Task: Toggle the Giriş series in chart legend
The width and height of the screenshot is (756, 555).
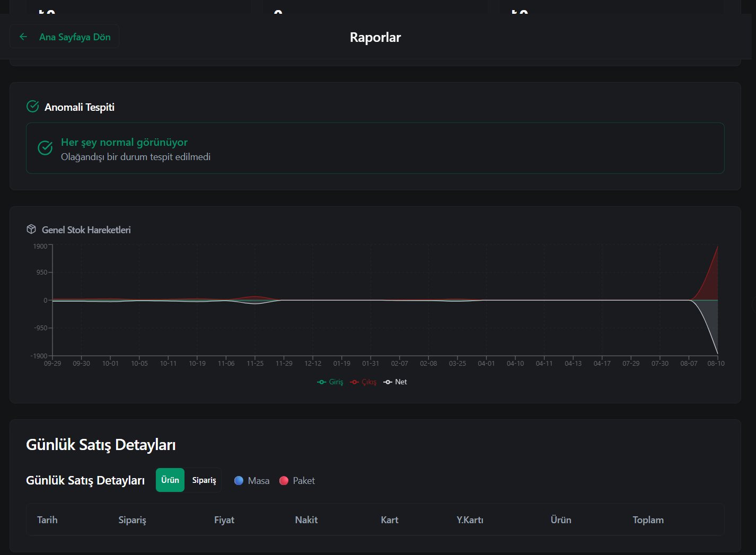Action: tap(330, 382)
